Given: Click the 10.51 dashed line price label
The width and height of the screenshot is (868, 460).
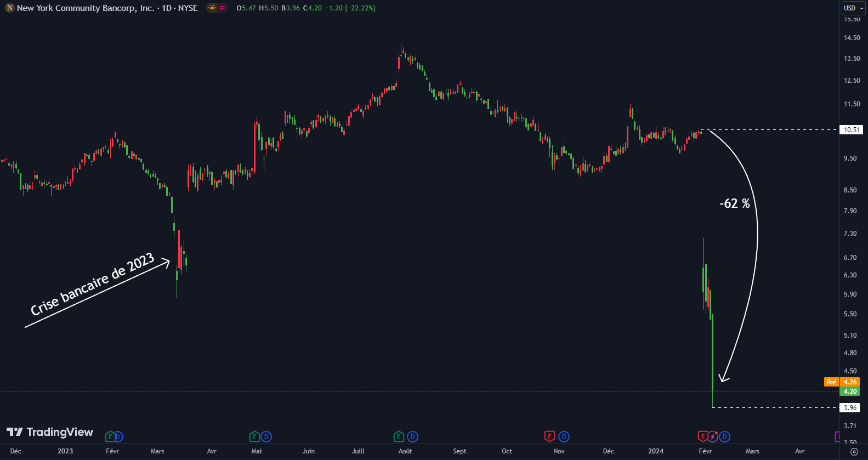Looking at the screenshot, I should pos(851,130).
